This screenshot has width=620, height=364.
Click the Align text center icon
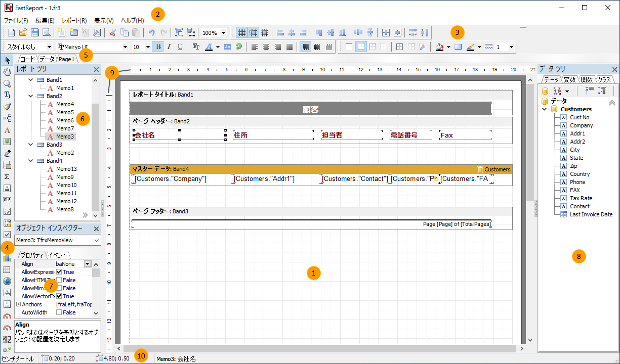coord(266,47)
